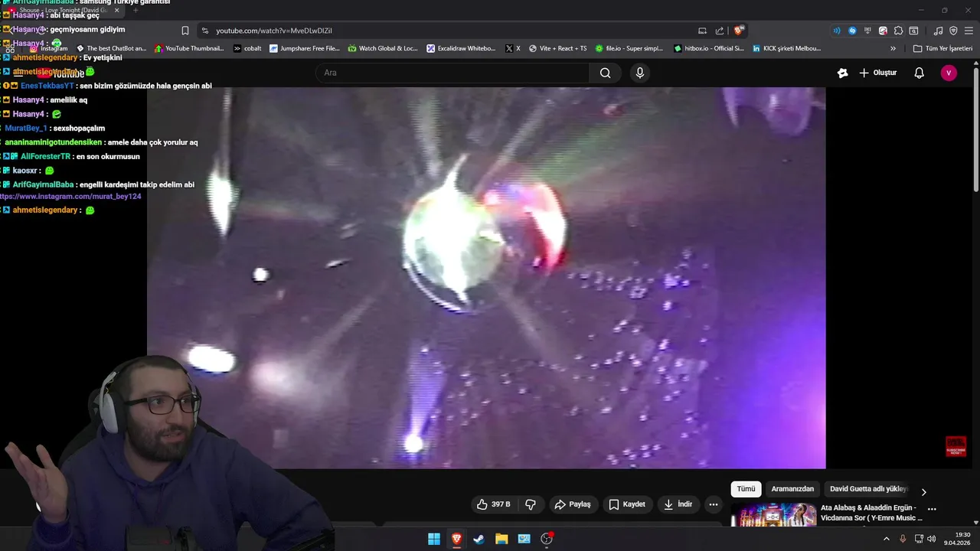Click the Paylaş share button
This screenshot has height=551, width=980.
pos(573,504)
